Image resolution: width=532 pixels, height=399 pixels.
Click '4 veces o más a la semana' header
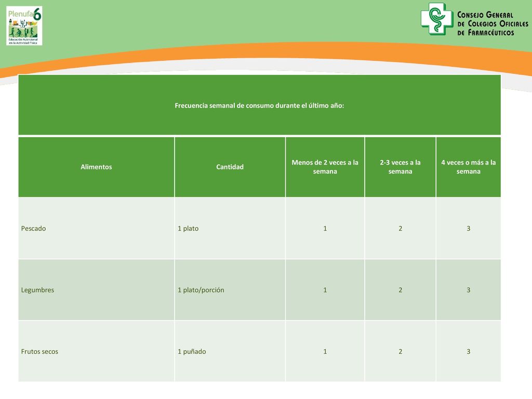[x=469, y=167]
